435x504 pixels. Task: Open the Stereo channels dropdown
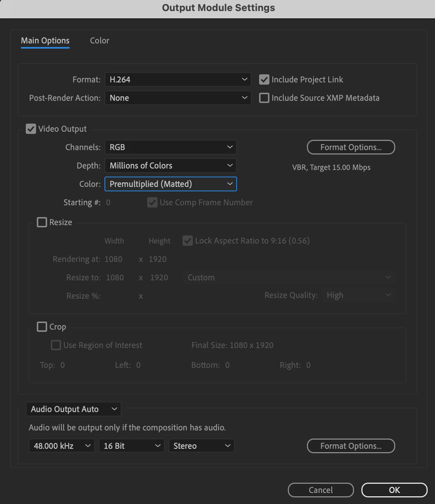click(x=201, y=446)
